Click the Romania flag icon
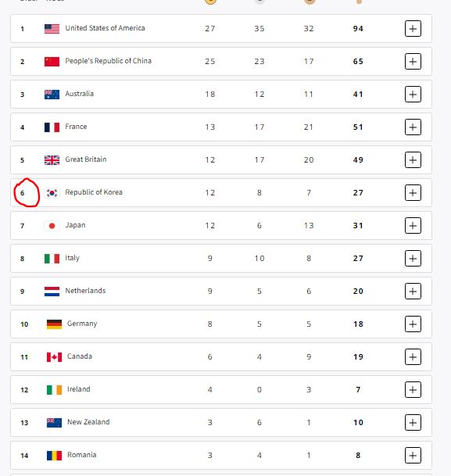Viewport: 451px width, 476px height. [54, 456]
